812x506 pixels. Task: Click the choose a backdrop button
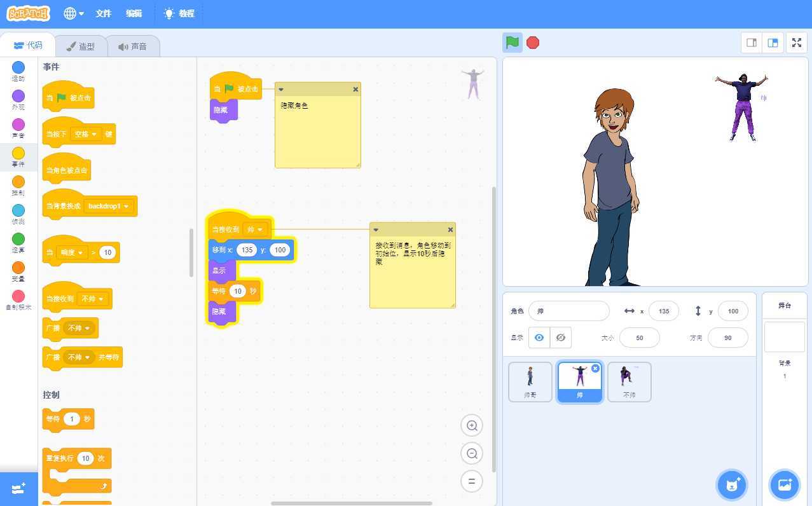pyautogui.click(x=784, y=485)
